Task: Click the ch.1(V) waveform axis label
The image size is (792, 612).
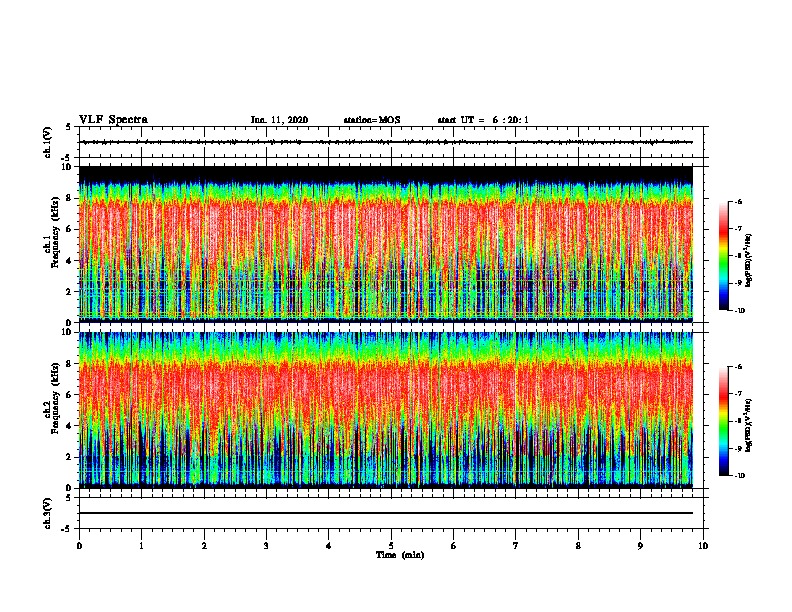Action: point(48,142)
